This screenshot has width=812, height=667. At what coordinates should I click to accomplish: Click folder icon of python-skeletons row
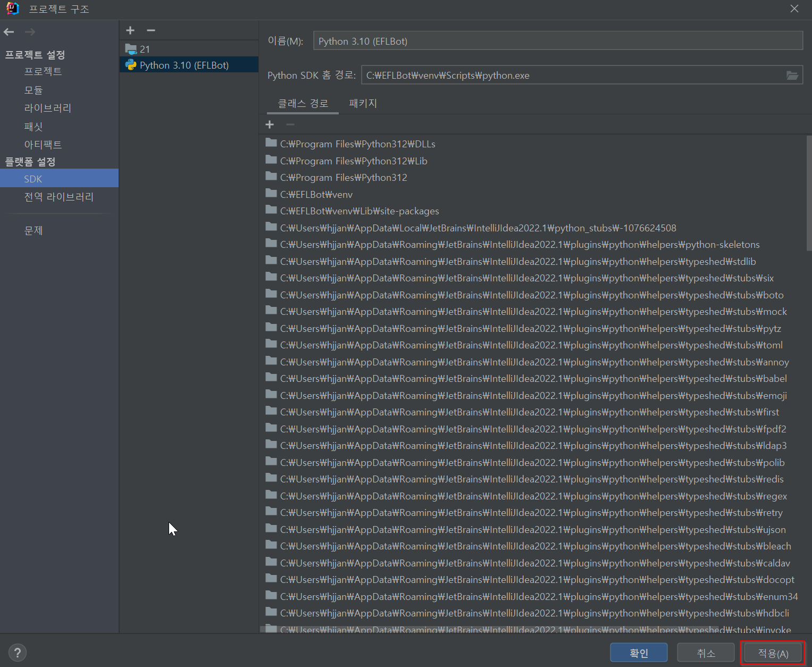point(271,244)
